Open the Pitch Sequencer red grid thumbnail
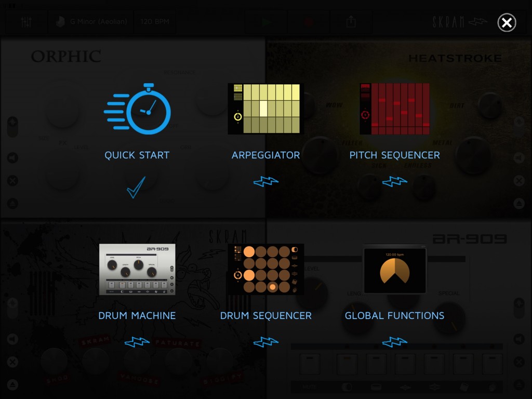 tap(395, 109)
